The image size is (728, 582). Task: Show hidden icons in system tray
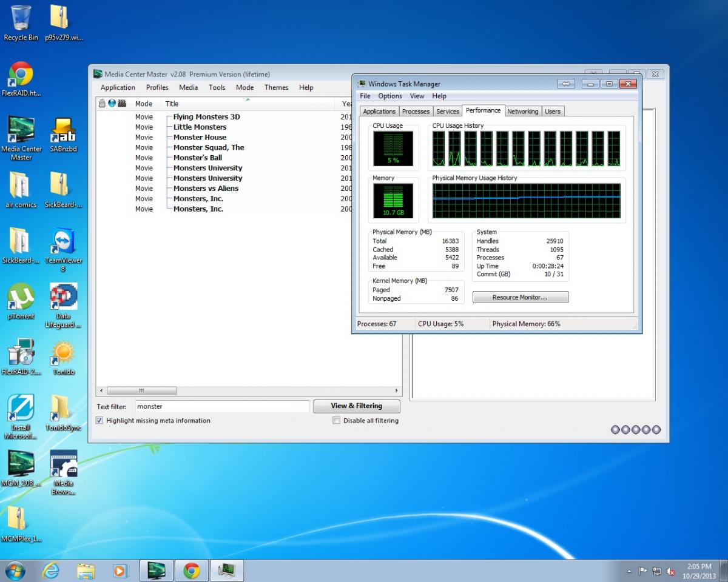coord(629,571)
